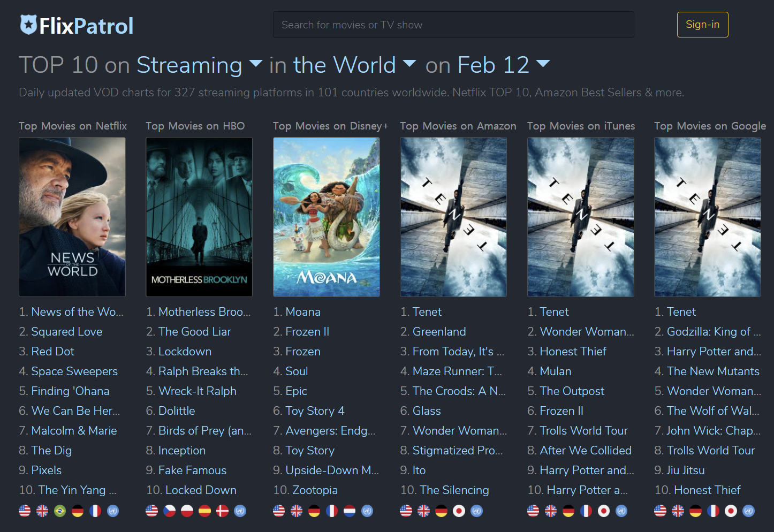Click the Sign-in button
Viewport: 774px width, 532px height.
(x=702, y=25)
